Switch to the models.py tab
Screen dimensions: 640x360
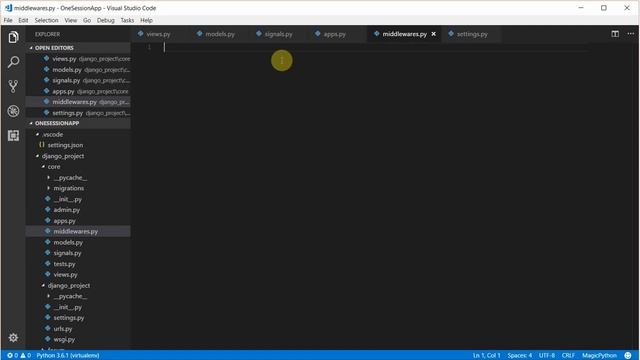tap(220, 34)
